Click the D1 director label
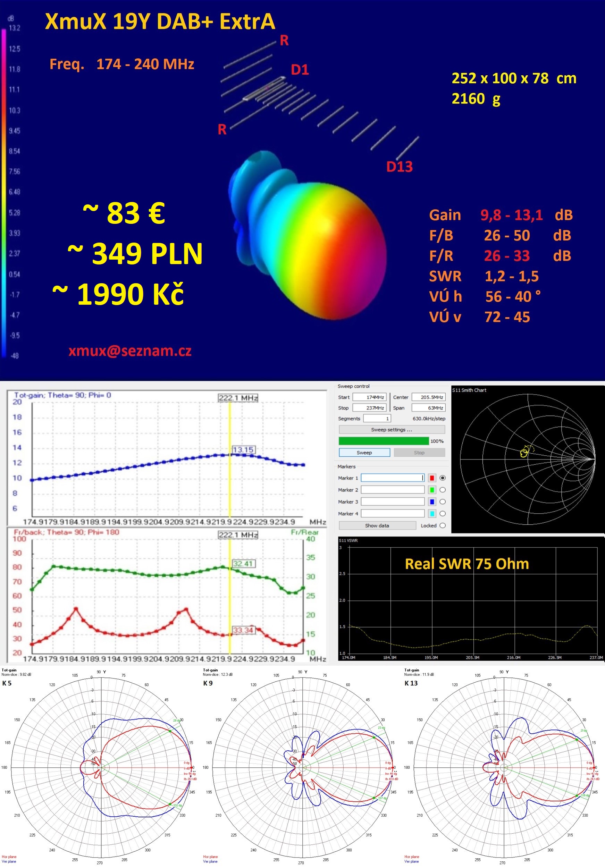The height and width of the screenshot is (868, 605). [x=300, y=69]
